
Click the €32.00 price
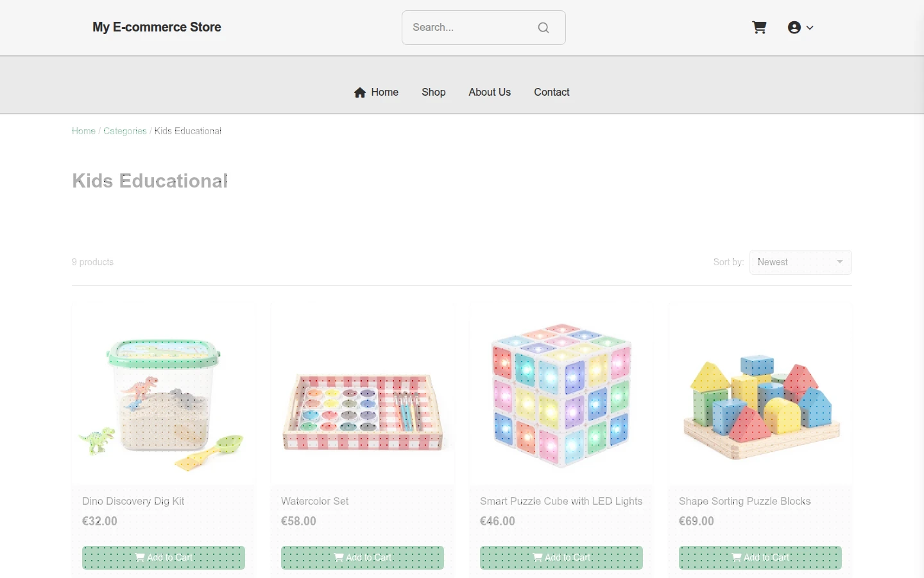[x=99, y=521]
